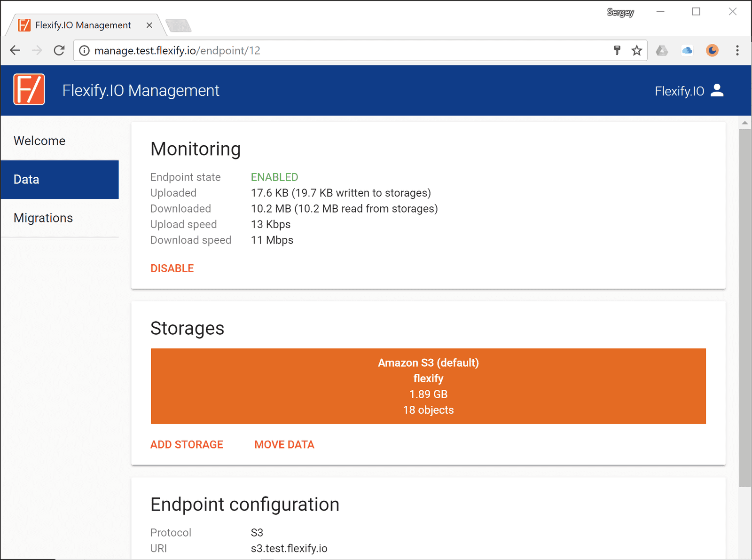Open the orange moon extension icon

(712, 50)
